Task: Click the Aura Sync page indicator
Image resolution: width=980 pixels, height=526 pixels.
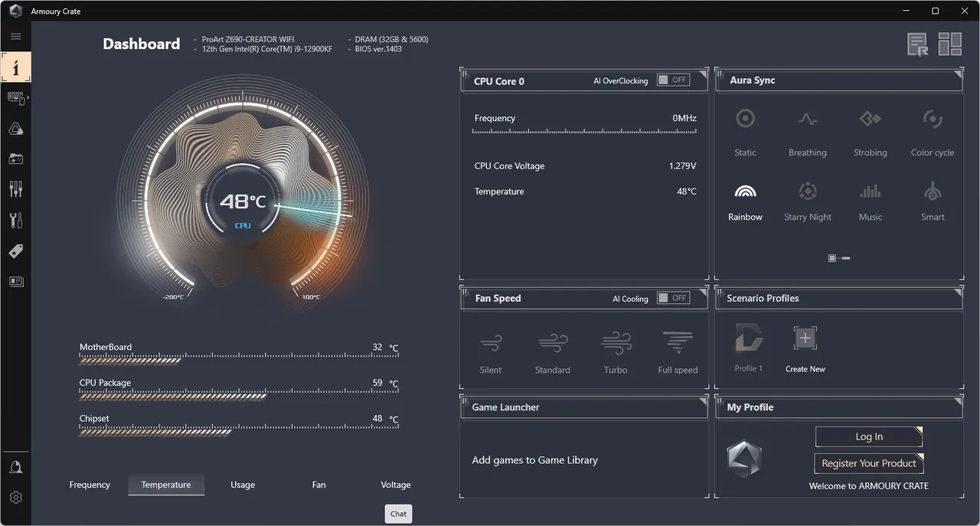Action: pyautogui.click(x=839, y=258)
